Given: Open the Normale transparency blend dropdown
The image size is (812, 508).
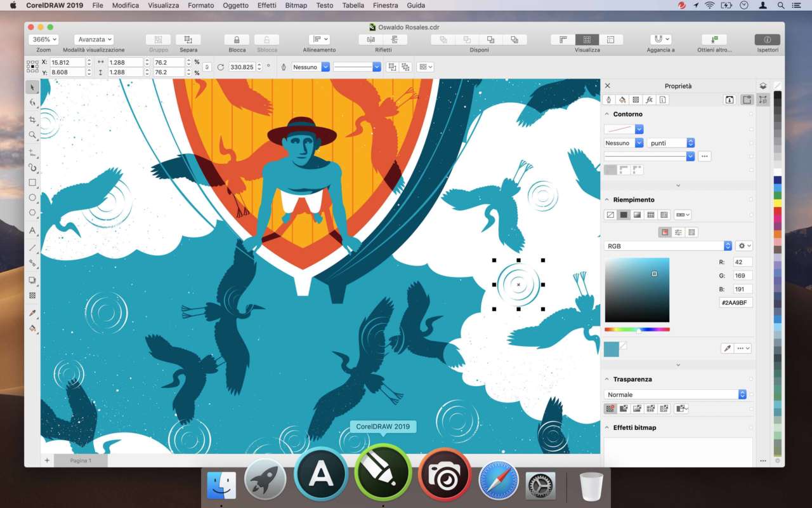Looking at the screenshot, I should click(x=674, y=394).
